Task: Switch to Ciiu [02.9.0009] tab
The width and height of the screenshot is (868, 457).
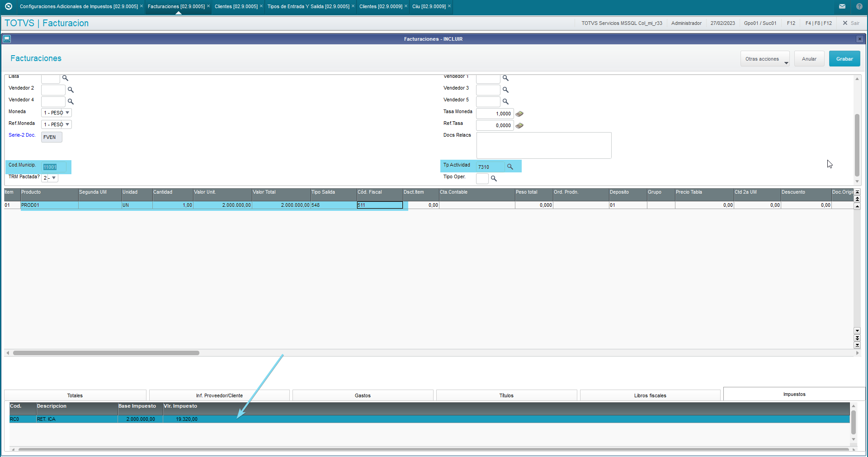Action: (429, 6)
